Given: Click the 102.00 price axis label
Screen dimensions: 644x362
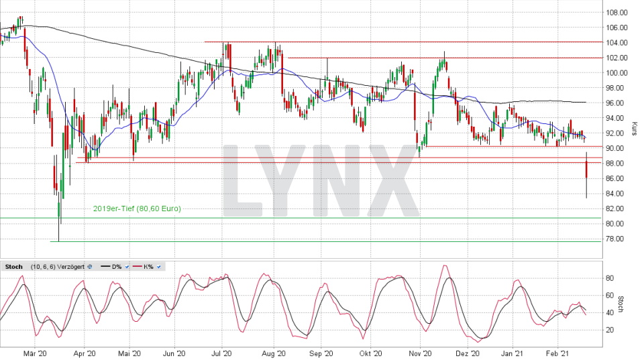Looking at the screenshot, I should click(617, 58).
